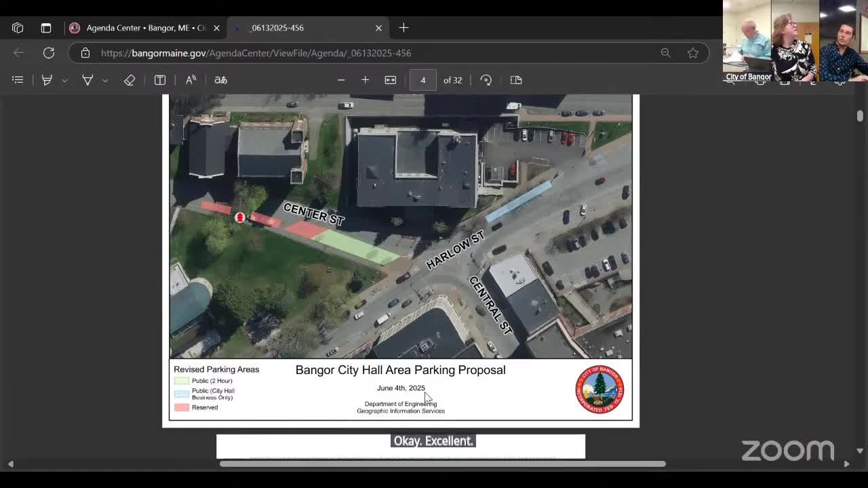Viewport: 868px width, 488px height.
Task: Open the browser zoom magnifier icon
Action: pyautogui.click(x=665, y=53)
